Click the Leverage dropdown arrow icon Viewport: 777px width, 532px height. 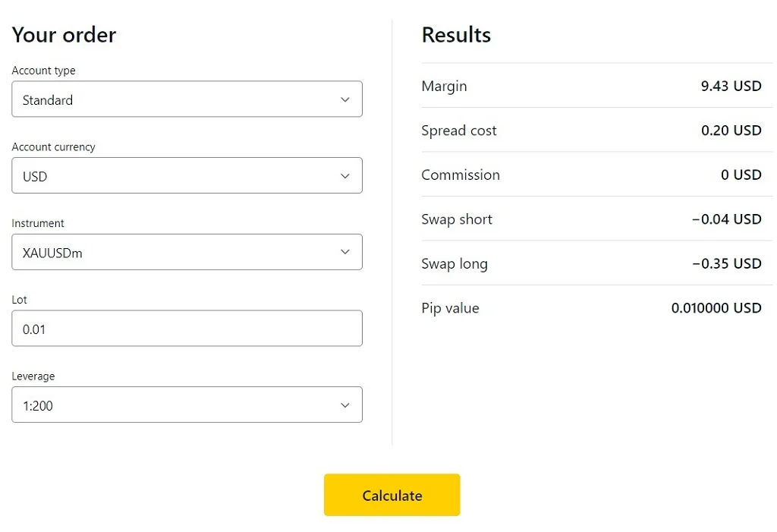[x=345, y=405]
